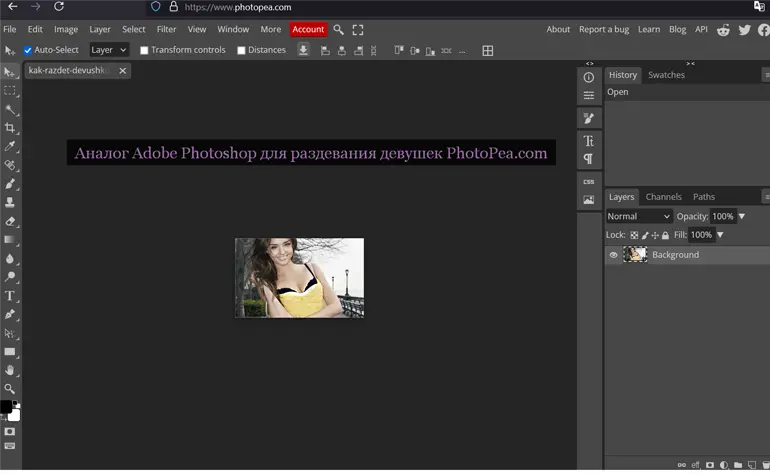Open the Fill slider arrow
Screen dimensions: 770x475
coord(720,235)
